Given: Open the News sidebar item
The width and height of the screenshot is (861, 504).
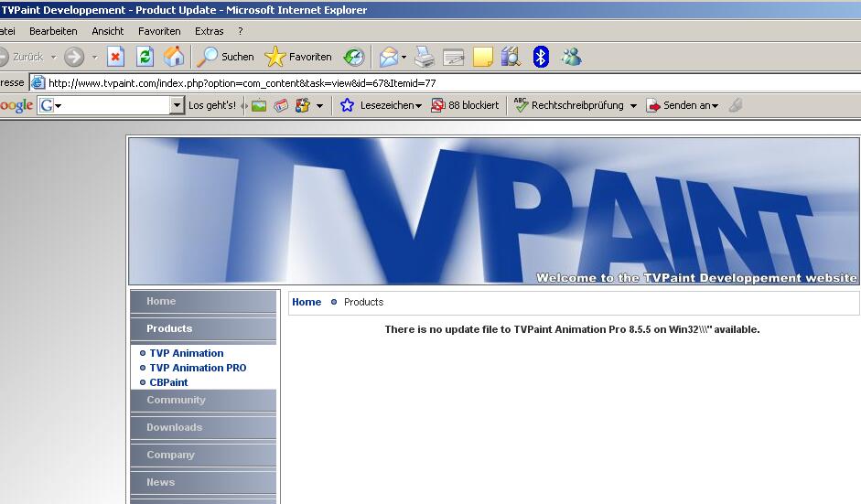Looking at the screenshot, I should point(203,483).
